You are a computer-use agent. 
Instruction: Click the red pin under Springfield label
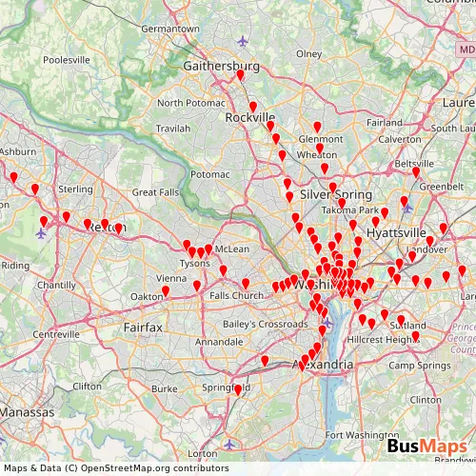(x=238, y=390)
